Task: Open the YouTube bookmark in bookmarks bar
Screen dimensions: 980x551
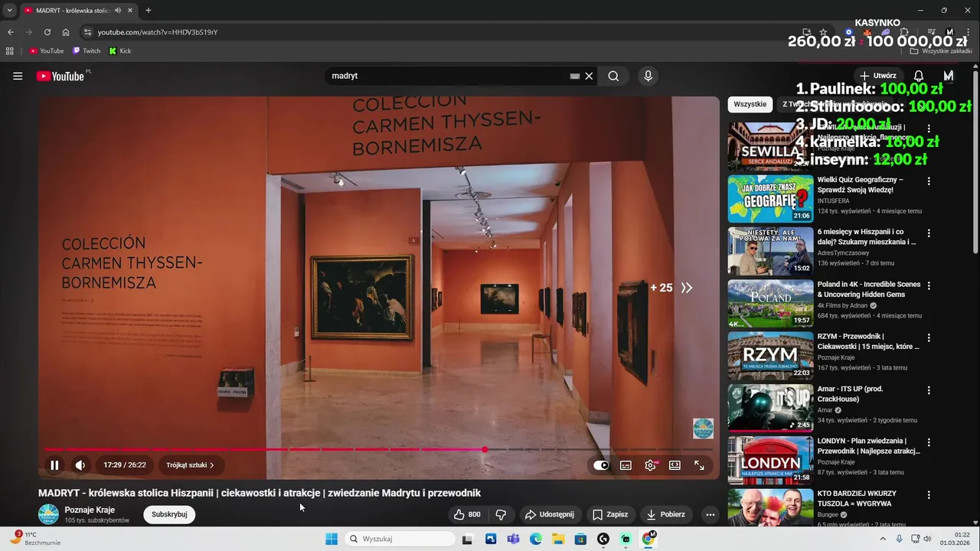Action: coord(47,51)
